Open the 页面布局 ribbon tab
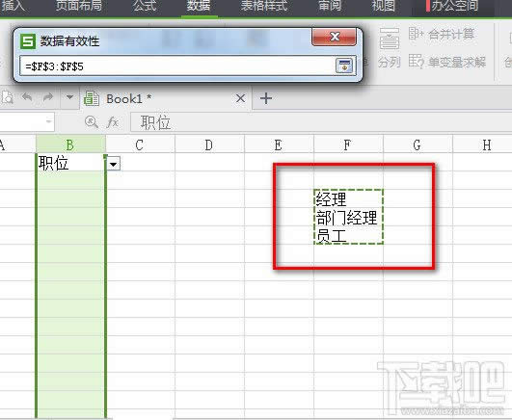Image resolution: width=512 pixels, height=420 pixels. tap(79, 6)
